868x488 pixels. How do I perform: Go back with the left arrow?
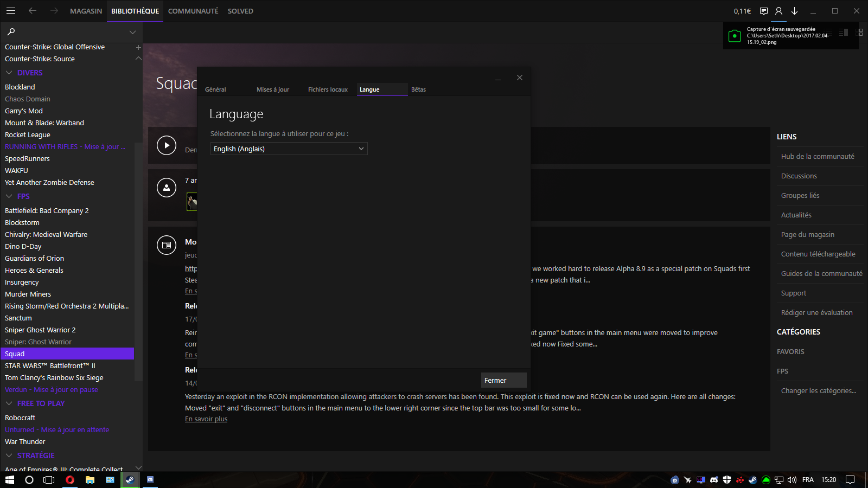[33, 11]
